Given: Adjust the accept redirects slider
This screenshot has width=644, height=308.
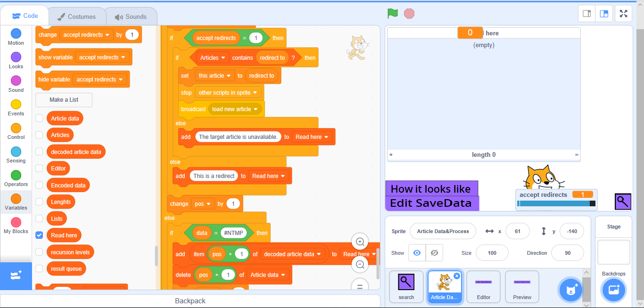Looking at the screenshot, I should pos(556,203).
